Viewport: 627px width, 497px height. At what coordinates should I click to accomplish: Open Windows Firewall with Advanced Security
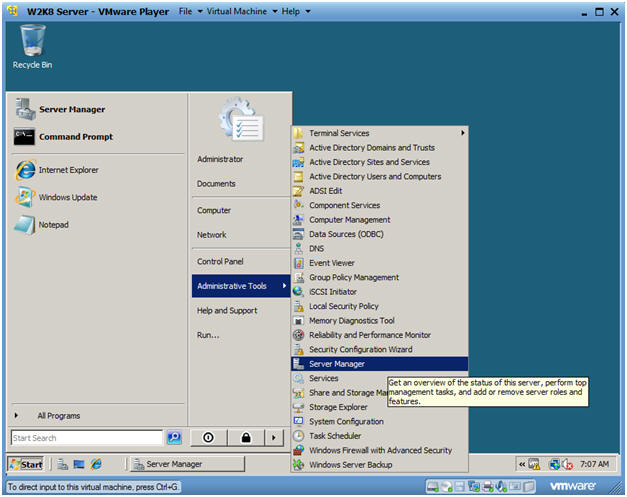(380, 450)
